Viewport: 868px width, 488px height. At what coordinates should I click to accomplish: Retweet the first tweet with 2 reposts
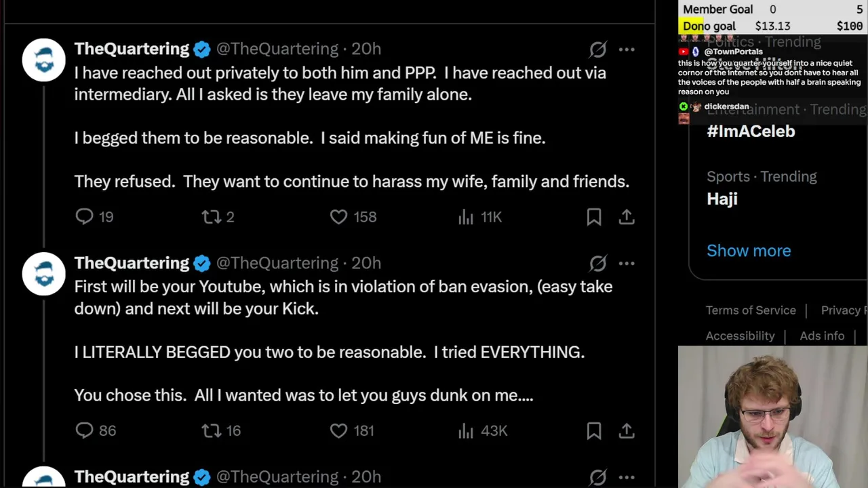[x=212, y=217]
